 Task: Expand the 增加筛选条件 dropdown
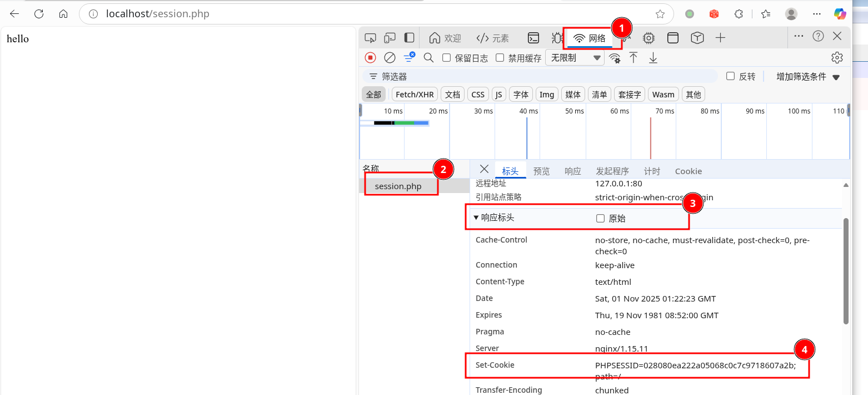[x=808, y=77]
